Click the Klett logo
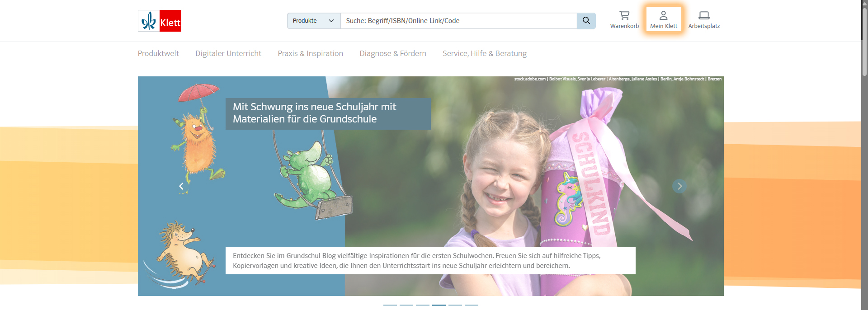Image resolution: width=868 pixels, height=310 pixels. [x=160, y=21]
